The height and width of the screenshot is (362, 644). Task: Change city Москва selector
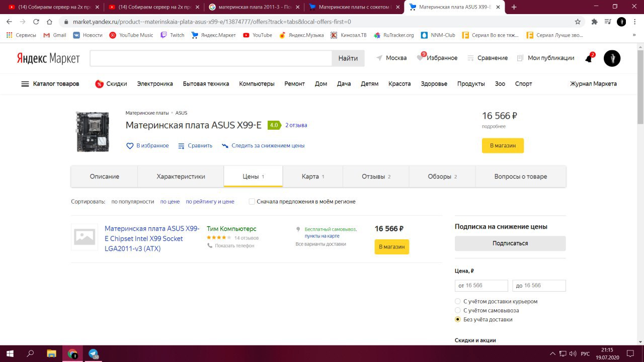point(391,58)
